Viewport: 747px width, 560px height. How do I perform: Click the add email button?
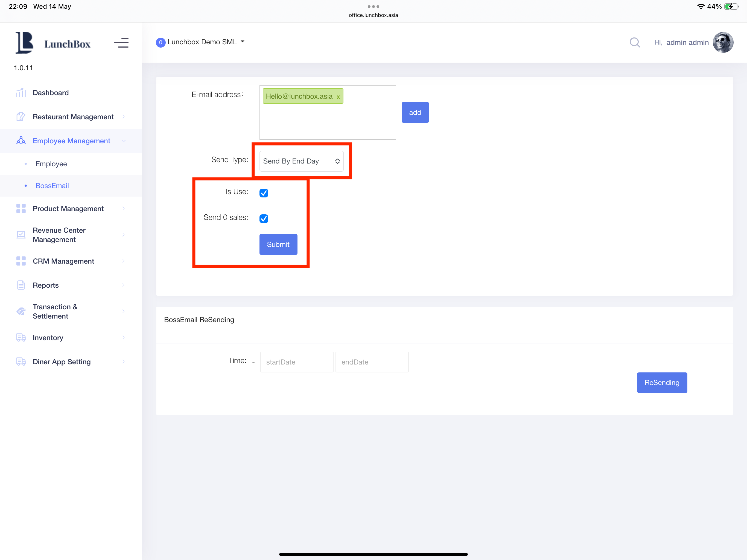tap(415, 112)
